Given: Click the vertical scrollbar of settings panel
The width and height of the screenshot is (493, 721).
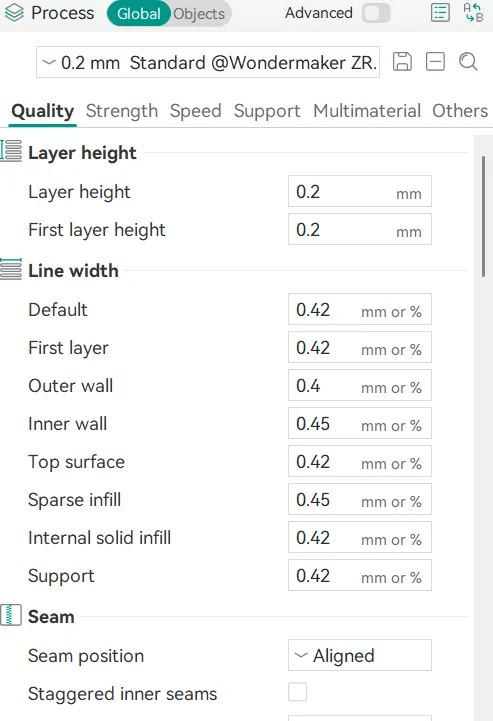Looking at the screenshot, I should pyautogui.click(x=483, y=216).
